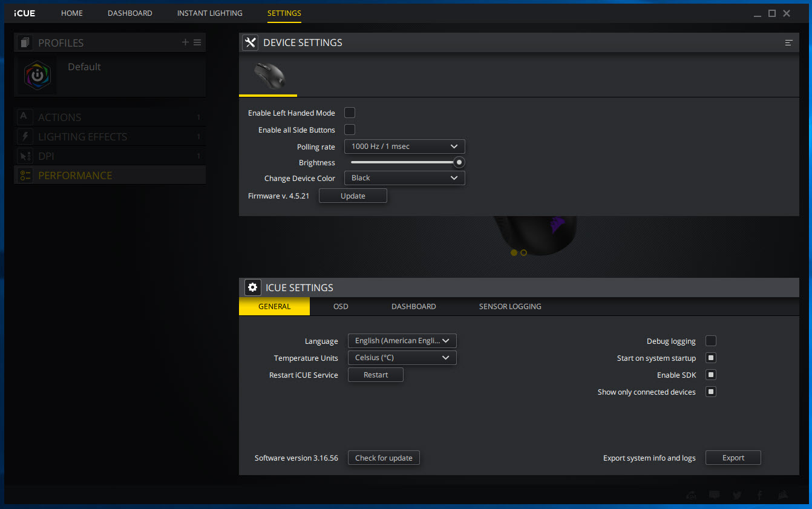
Task: Click the Profiles stack icon
Action: point(25,42)
